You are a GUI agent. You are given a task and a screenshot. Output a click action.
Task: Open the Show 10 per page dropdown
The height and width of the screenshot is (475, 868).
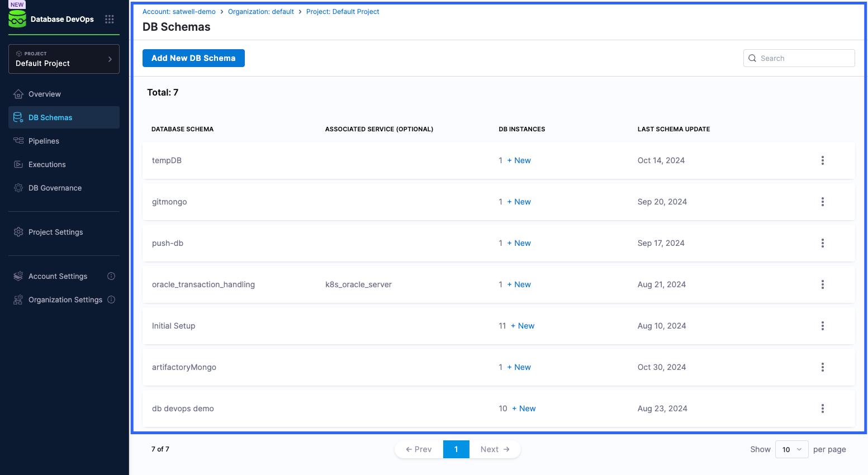[x=791, y=449]
